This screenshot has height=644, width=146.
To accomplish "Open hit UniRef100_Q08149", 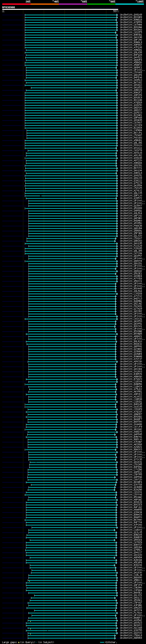I will tap(131, 15).
